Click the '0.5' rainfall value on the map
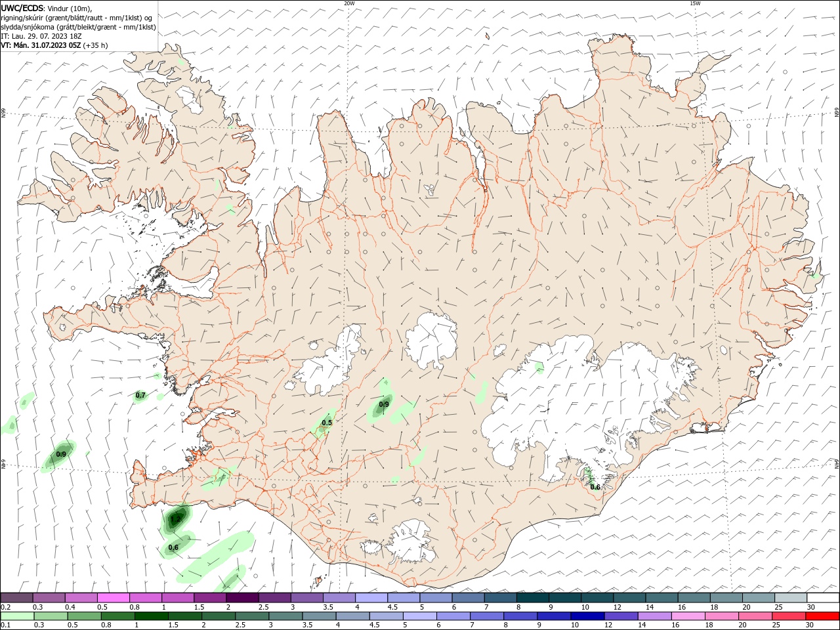Screen dimensions: 840x630 pyautogui.click(x=327, y=423)
